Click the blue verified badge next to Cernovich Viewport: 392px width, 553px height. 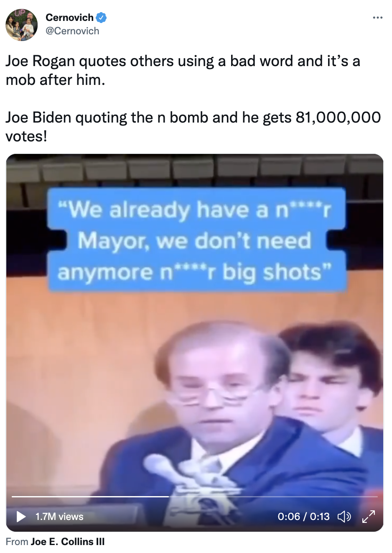tap(101, 18)
